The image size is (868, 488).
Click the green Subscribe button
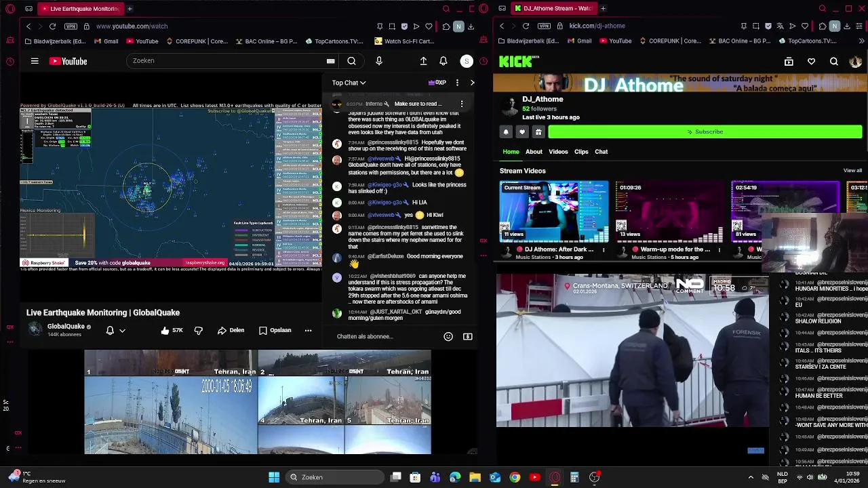point(705,131)
